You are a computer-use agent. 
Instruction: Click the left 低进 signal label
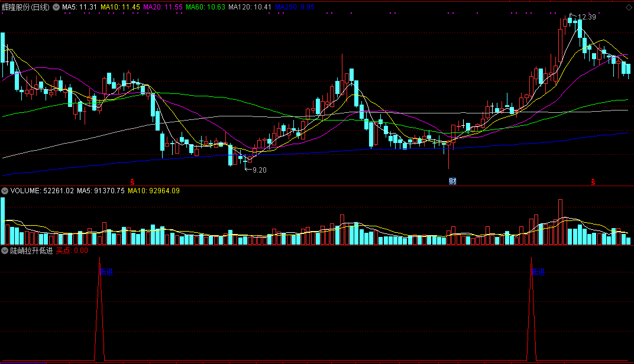coord(106,272)
